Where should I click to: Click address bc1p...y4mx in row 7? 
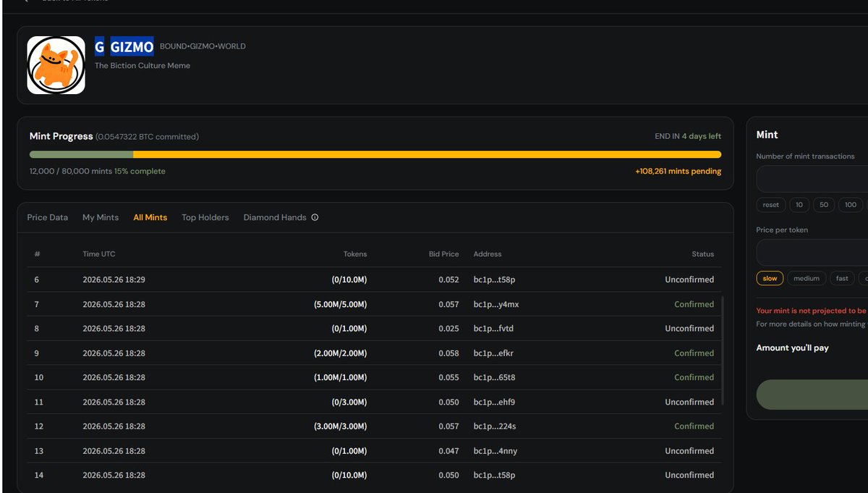click(496, 304)
